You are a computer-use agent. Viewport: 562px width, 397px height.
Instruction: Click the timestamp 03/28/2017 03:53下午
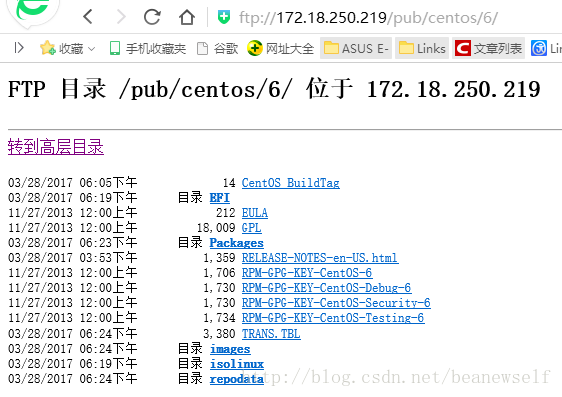(x=72, y=258)
